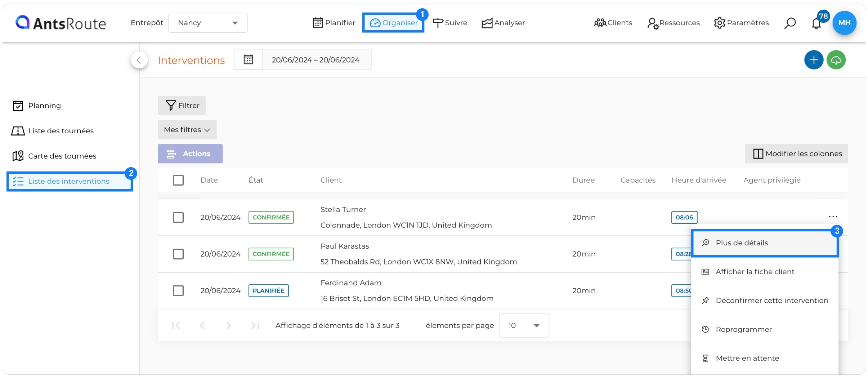868x378 pixels.
Task: Click the Ferdinand Adam client name
Action: pyautogui.click(x=351, y=283)
